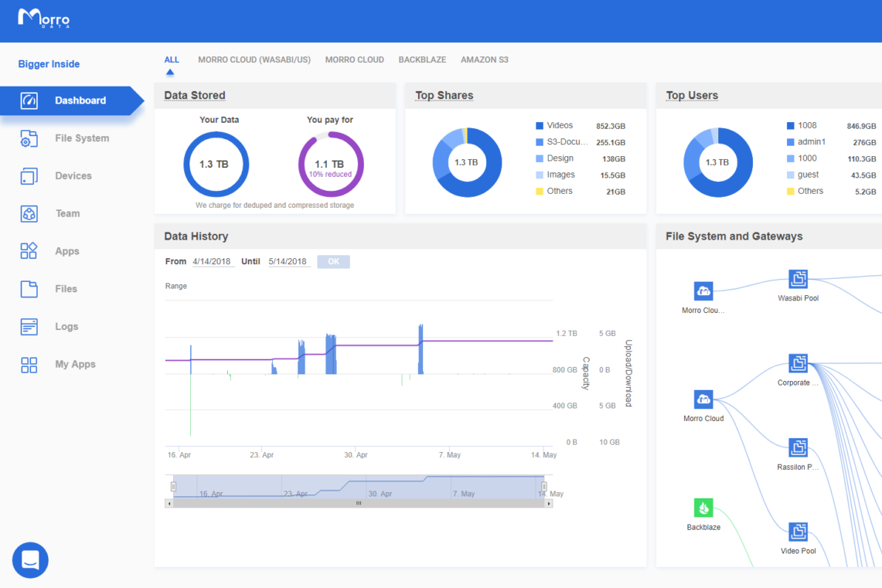Click the chat support bubble icon
This screenshot has width=882, height=588.
tap(30, 560)
